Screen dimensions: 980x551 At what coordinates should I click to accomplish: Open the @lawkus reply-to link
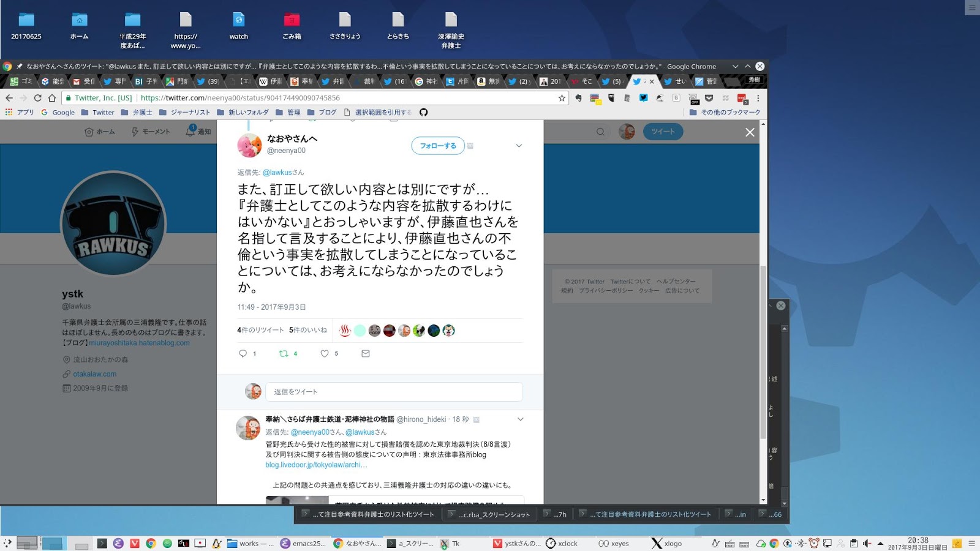click(276, 173)
